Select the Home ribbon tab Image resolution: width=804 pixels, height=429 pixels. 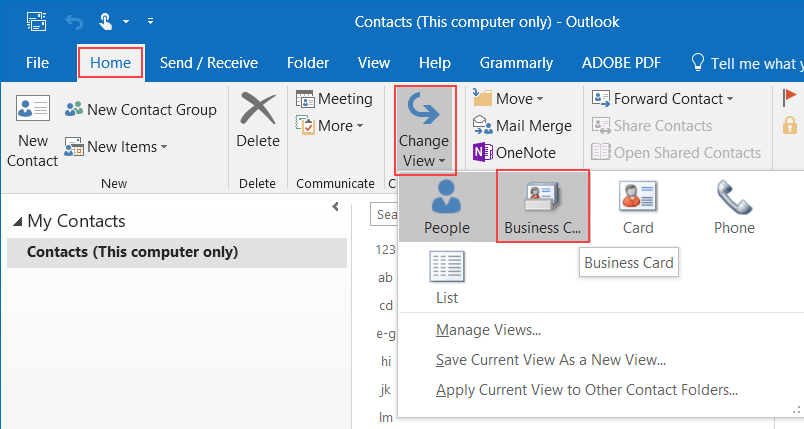pyautogui.click(x=110, y=63)
